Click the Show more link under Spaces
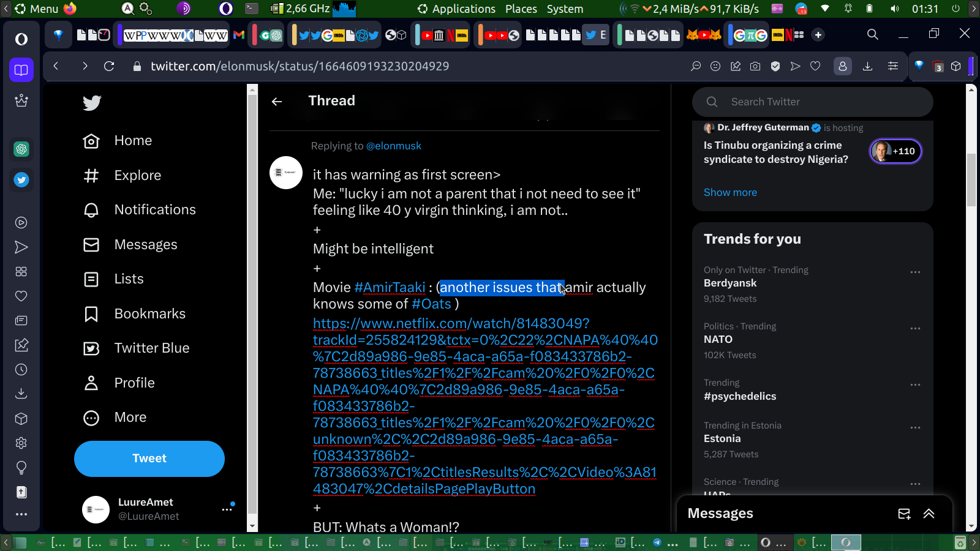This screenshot has width=980, height=551. (730, 192)
